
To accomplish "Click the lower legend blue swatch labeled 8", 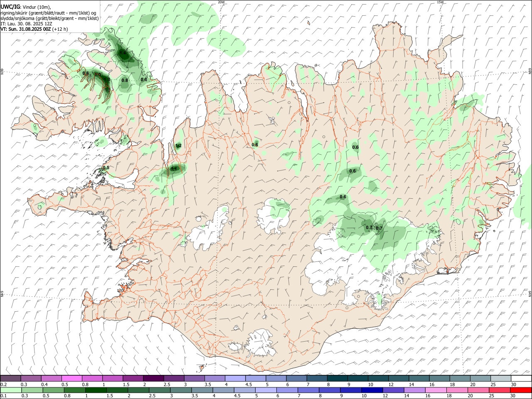I will pos(329,390).
